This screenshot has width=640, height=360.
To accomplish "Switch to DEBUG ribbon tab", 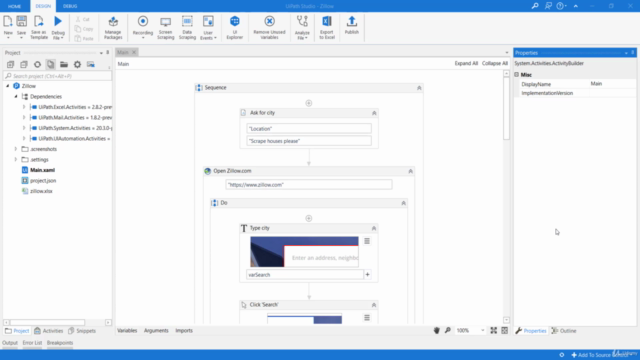I will pos(70,6).
